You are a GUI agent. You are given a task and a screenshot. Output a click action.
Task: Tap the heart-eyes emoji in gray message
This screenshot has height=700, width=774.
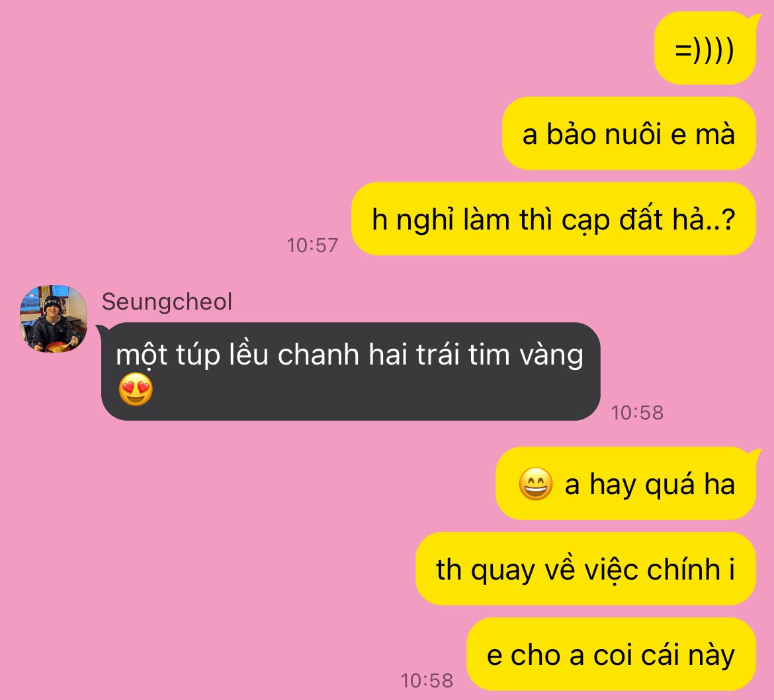click(x=136, y=390)
